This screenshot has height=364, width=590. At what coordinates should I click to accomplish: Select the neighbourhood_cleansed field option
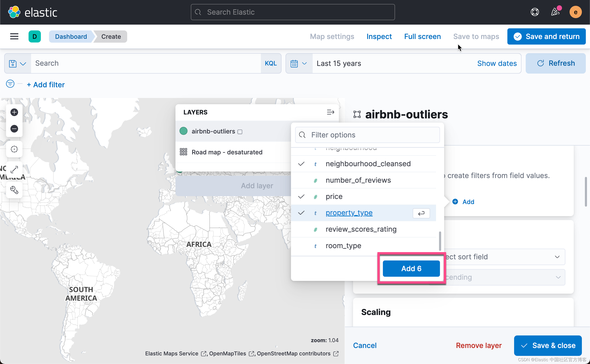click(363, 164)
